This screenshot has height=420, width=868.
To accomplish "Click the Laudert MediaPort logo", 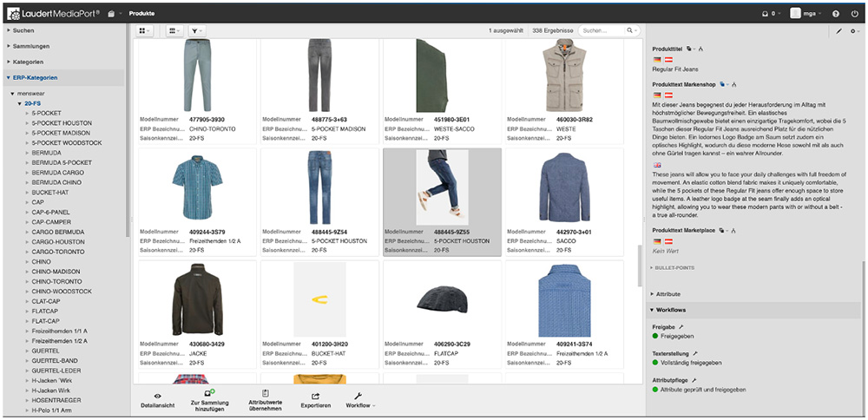I will 54,13.
